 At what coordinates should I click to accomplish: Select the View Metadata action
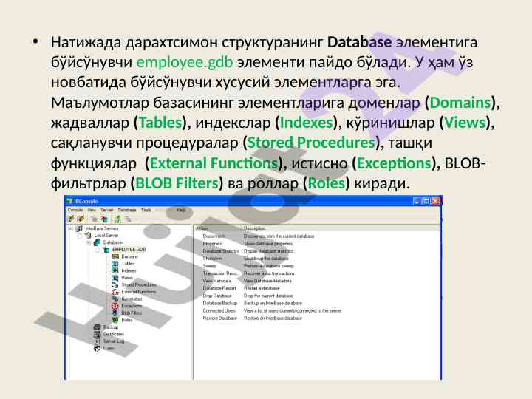coord(216,281)
